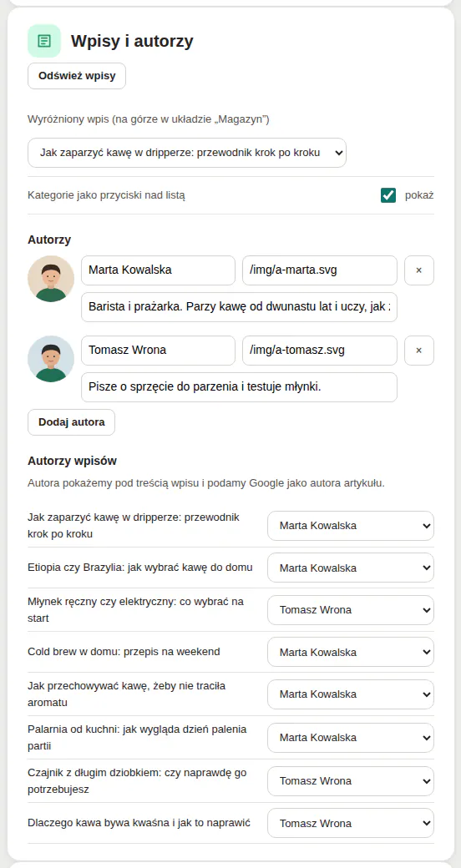
Task: Remove author Marta Kowalska with the x button
Action: pyautogui.click(x=419, y=270)
